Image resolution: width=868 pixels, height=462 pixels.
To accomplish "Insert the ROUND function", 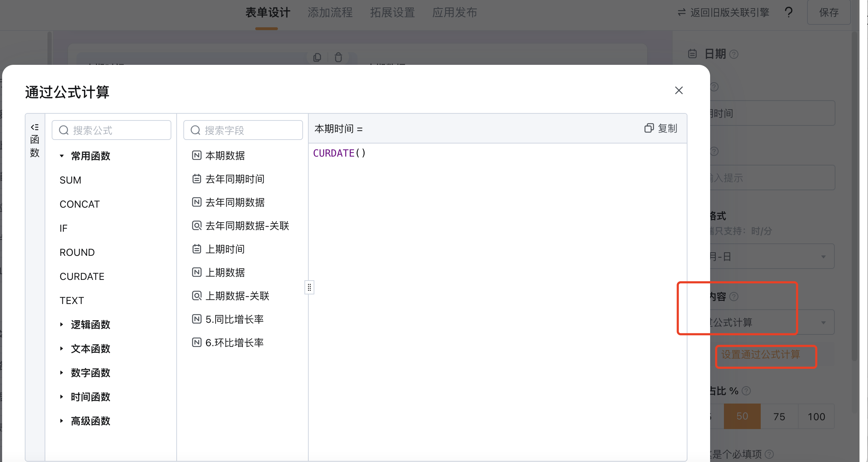I will click(x=77, y=252).
